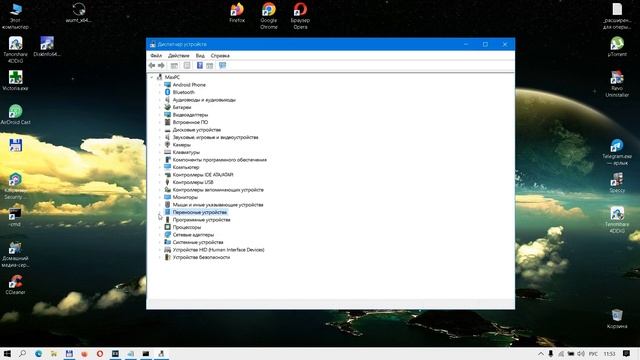Open Properties from the toolbar icon
This screenshot has height=360, width=640.
[187, 66]
